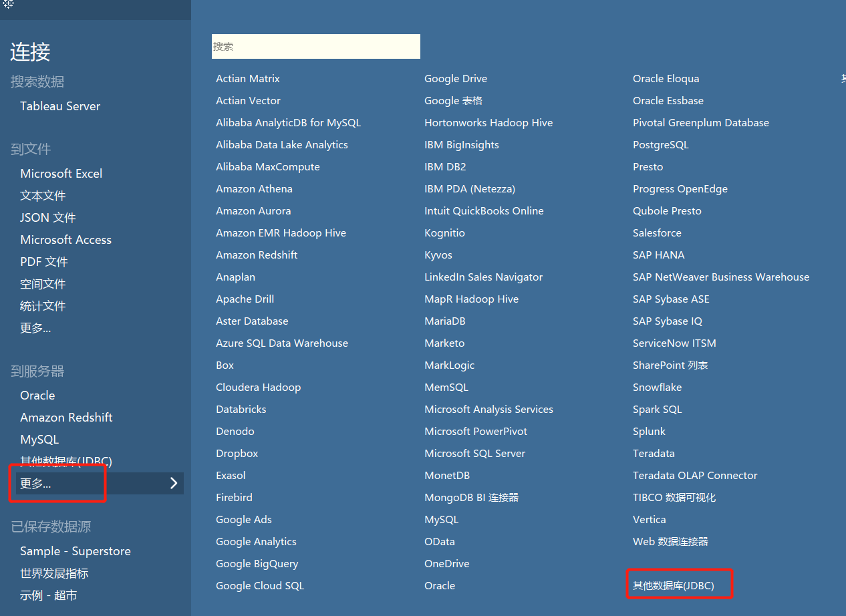
Task: Expand the 更多... server connectors chevron
Action: point(174,483)
